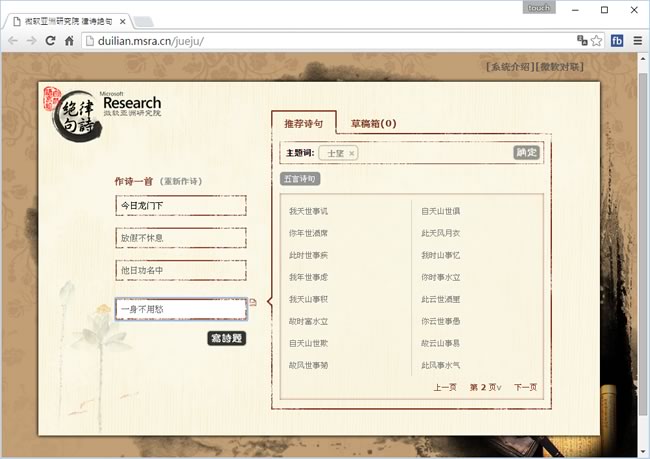Go to next page via 下一页

[525, 387]
